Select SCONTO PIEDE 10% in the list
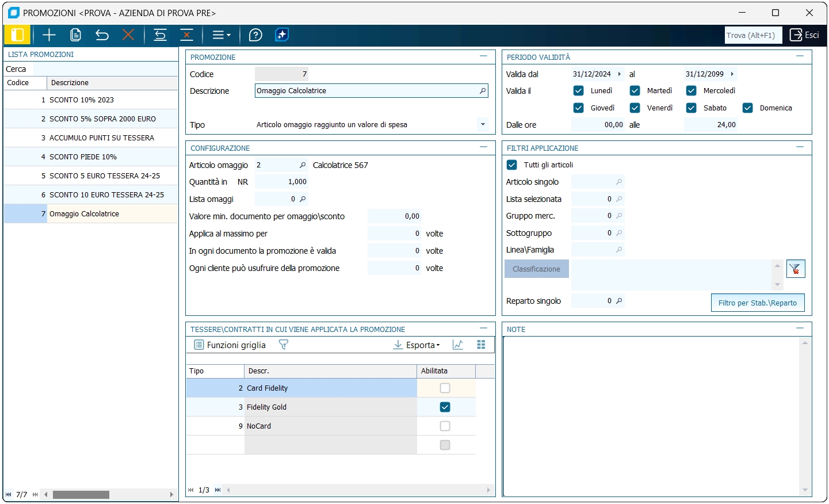This screenshot has height=504, width=829. tap(83, 156)
